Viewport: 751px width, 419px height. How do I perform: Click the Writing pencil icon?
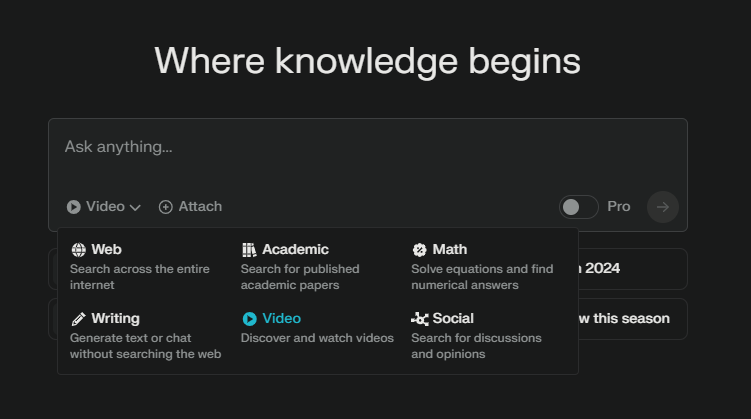point(79,319)
